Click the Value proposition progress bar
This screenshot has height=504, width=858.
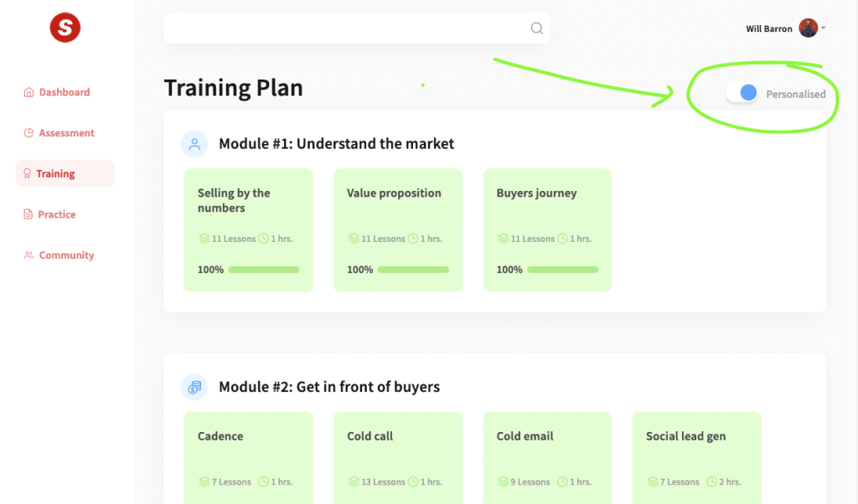[413, 270]
